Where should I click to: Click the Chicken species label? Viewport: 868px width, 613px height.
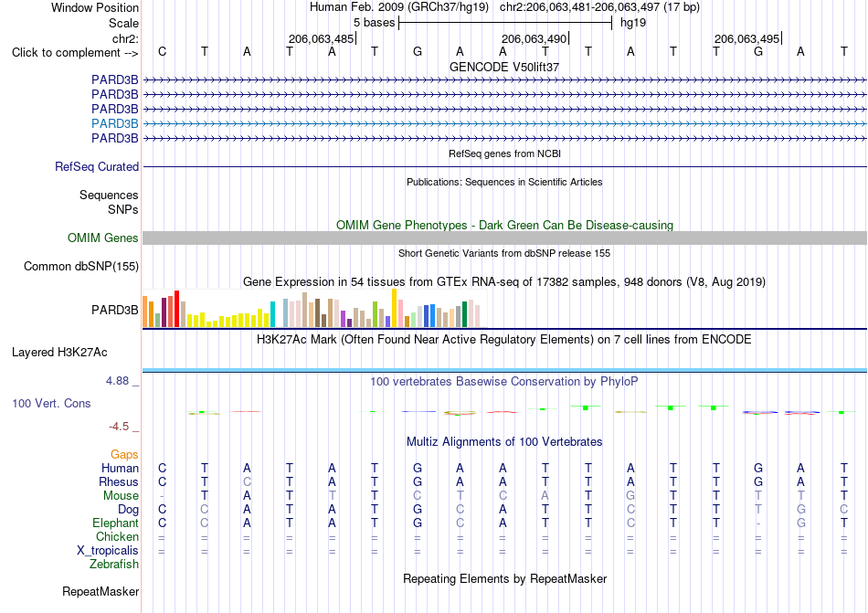coord(117,536)
